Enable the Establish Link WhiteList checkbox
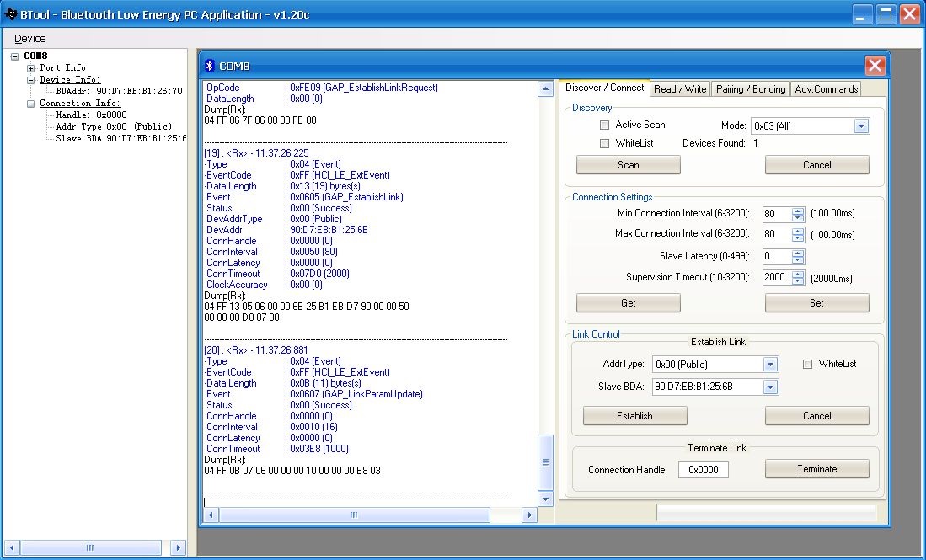This screenshot has height=560, width=926. (807, 364)
